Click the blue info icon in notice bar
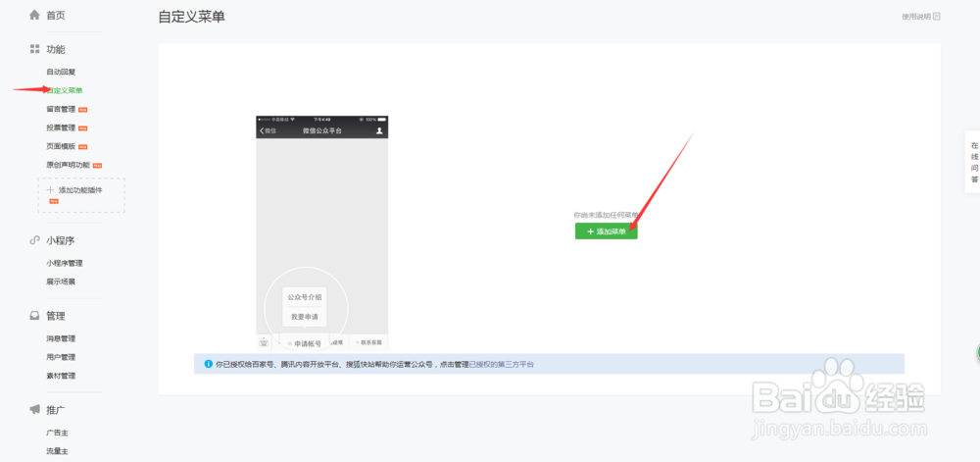The width and height of the screenshot is (980, 462). coord(208,364)
